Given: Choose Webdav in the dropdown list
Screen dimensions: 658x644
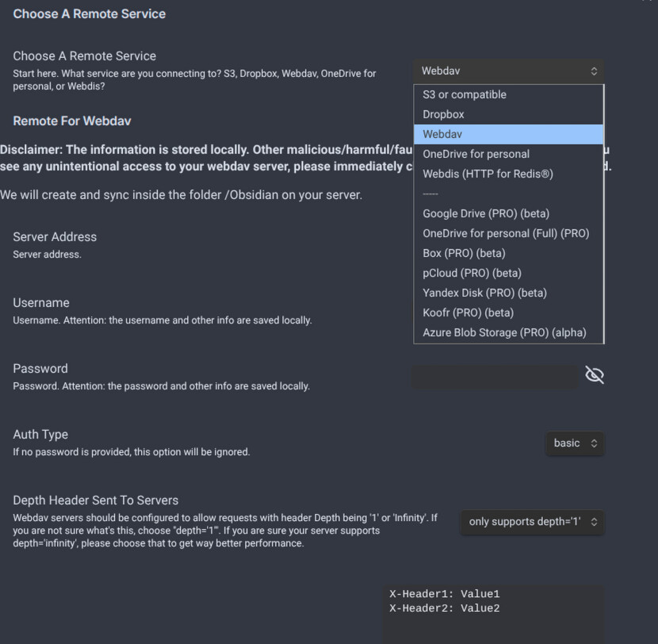Looking at the screenshot, I should click(442, 134).
